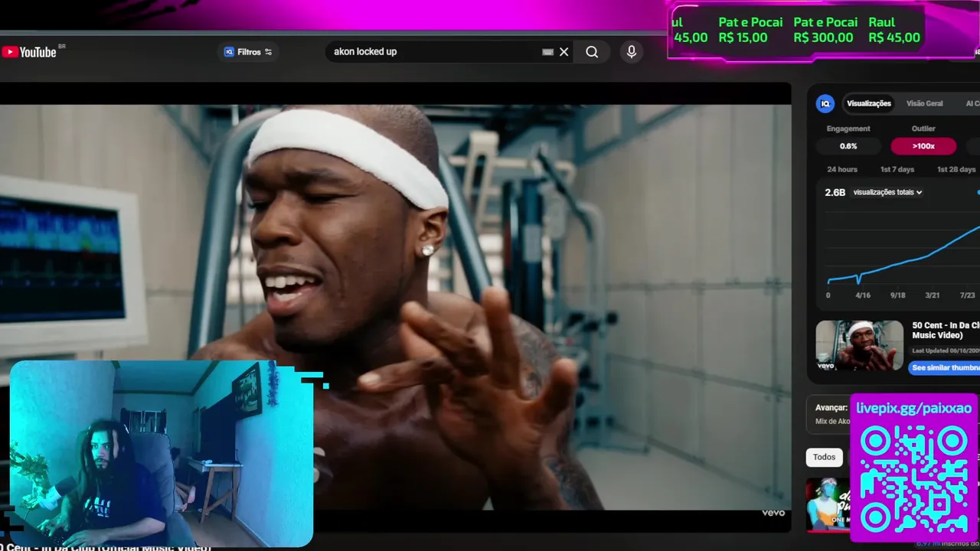
Task: Click the 'Last Updated' date text
Action: (x=946, y=350)
